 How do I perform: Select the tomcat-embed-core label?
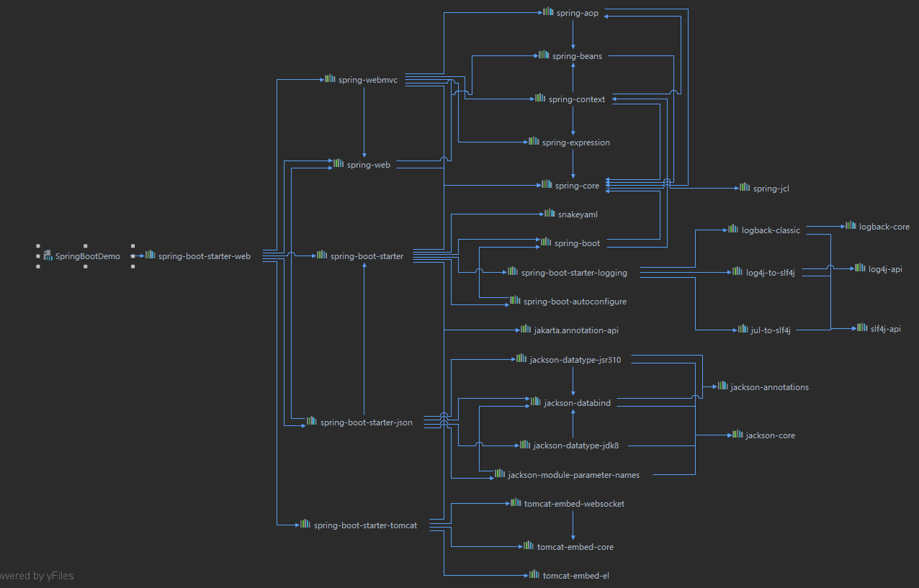[575, 546]
